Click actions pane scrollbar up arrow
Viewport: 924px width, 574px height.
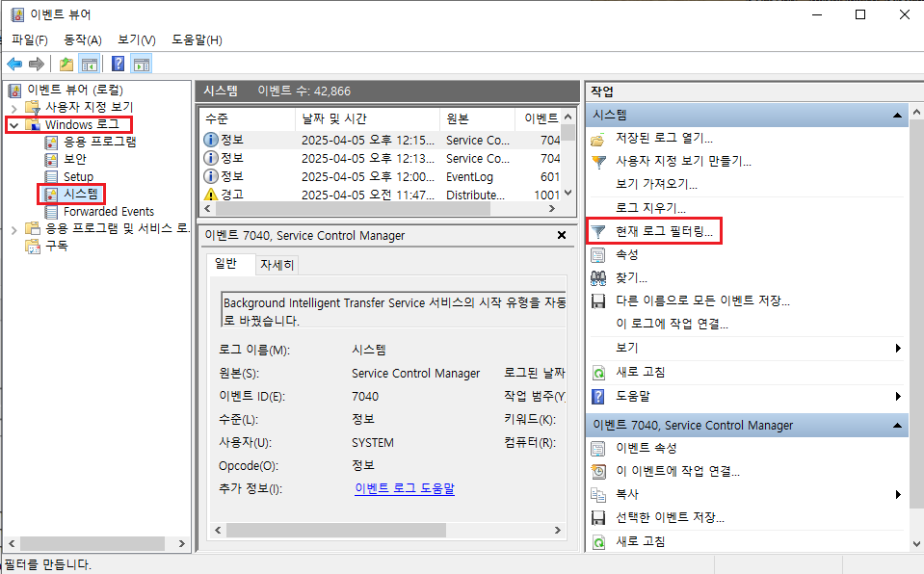click(916, 112)
